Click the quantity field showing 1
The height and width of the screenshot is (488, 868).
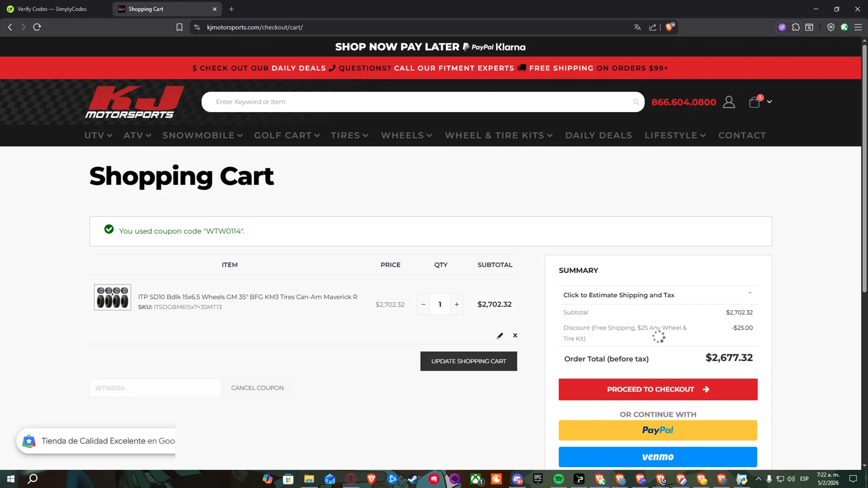point(440,304)
